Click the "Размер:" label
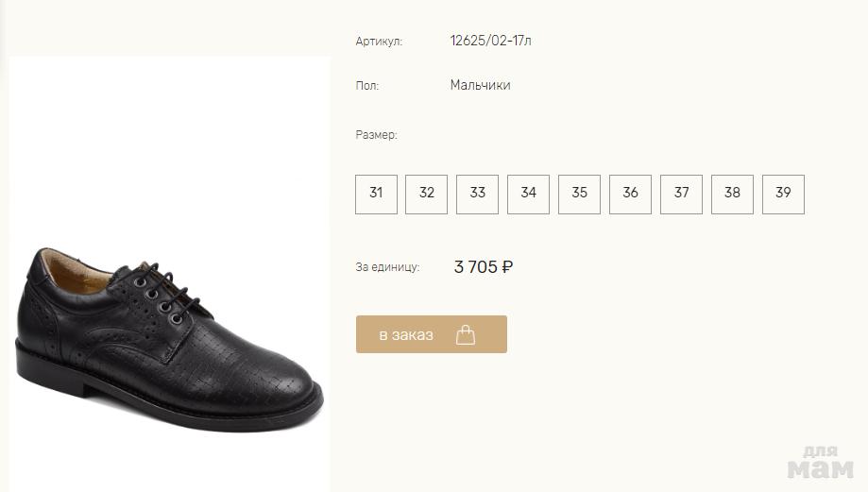Viewport: 868px width, 492px height. [376, 135]
